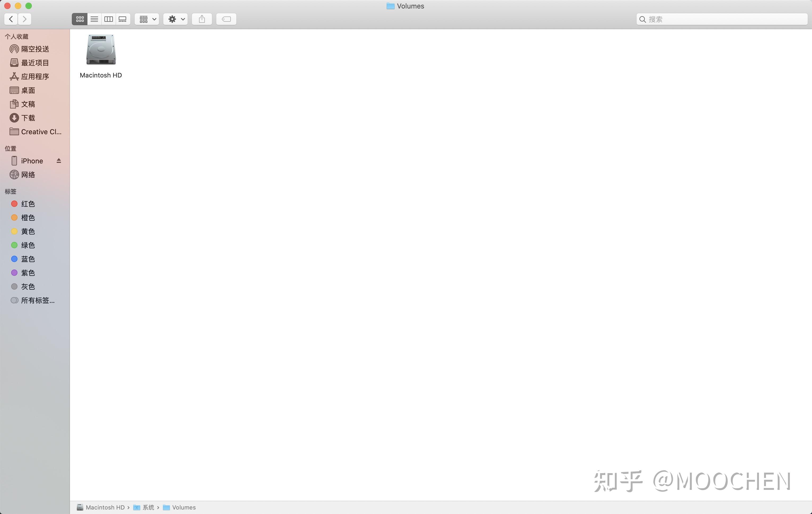The height and width of the screenshot is (514, 812).
Task: Go forward to next folder
Action: [x=25, y=19]
